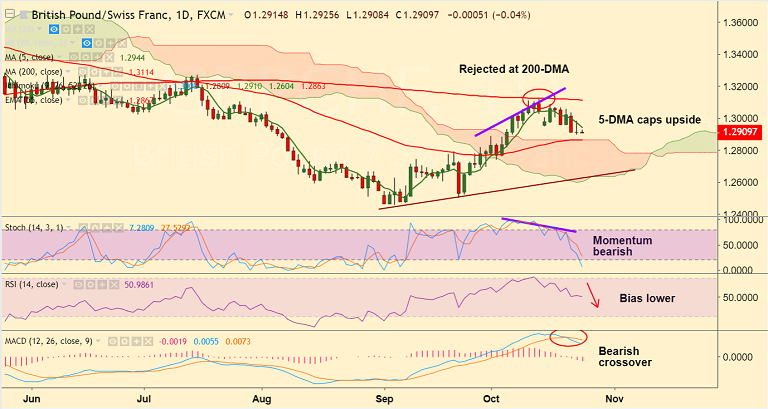768x409 pixels.
Task: Remove the Ichimoku indicator with its X
Action: (x=162, y=86)
